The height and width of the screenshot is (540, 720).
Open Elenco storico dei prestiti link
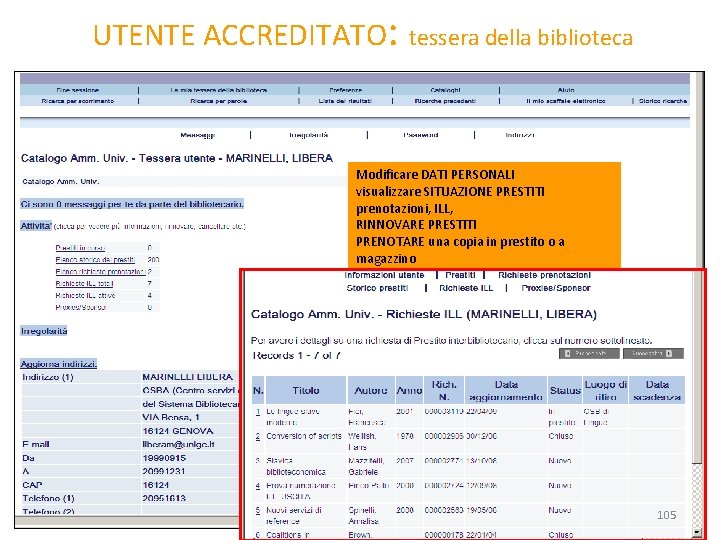pyautogui.click(x=95, y=260)
